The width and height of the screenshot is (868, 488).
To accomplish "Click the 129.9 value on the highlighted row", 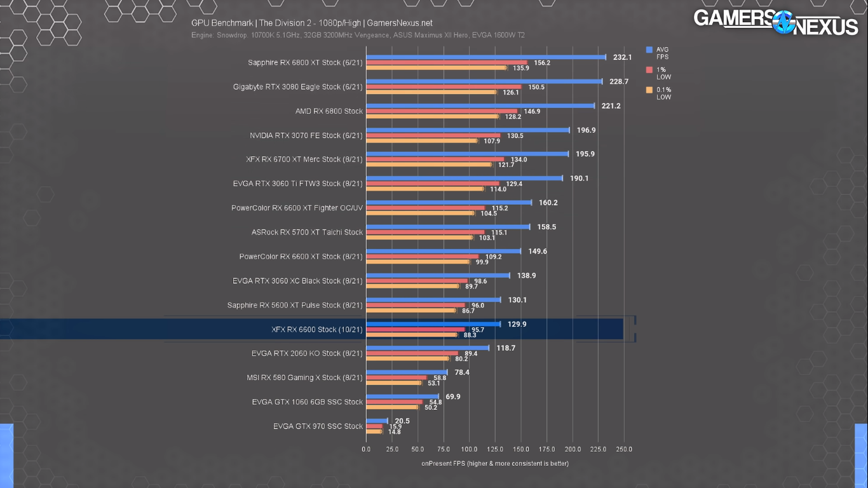I will [x=517, y=324].
